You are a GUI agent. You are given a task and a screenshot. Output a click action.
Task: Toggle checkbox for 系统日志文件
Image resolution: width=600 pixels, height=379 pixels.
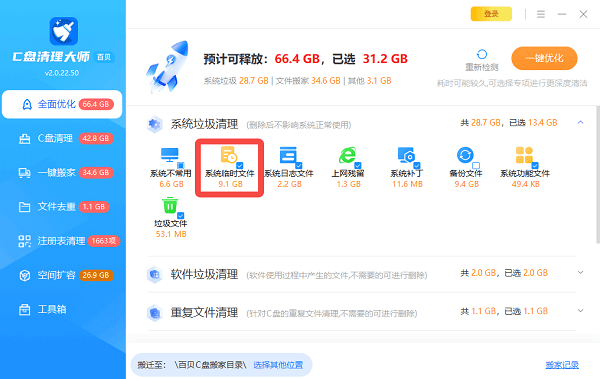tap(299, 165)
